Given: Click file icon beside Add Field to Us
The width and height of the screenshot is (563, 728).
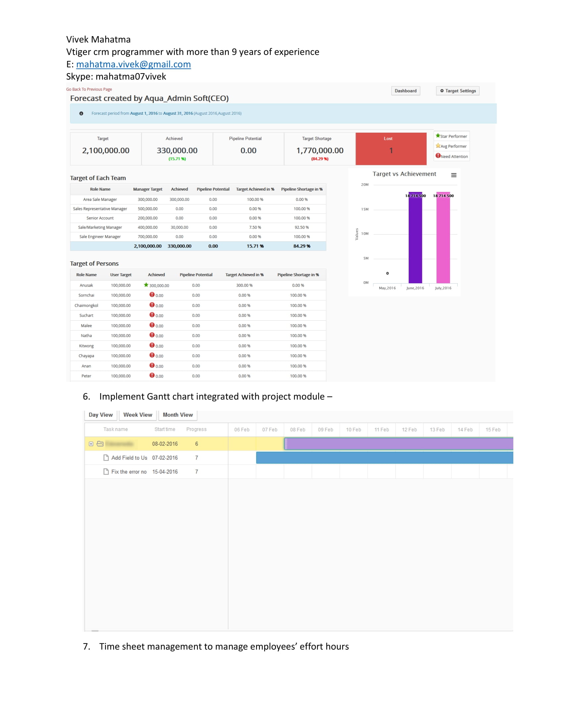Looking at the screenshot, I should coord(106,458).
